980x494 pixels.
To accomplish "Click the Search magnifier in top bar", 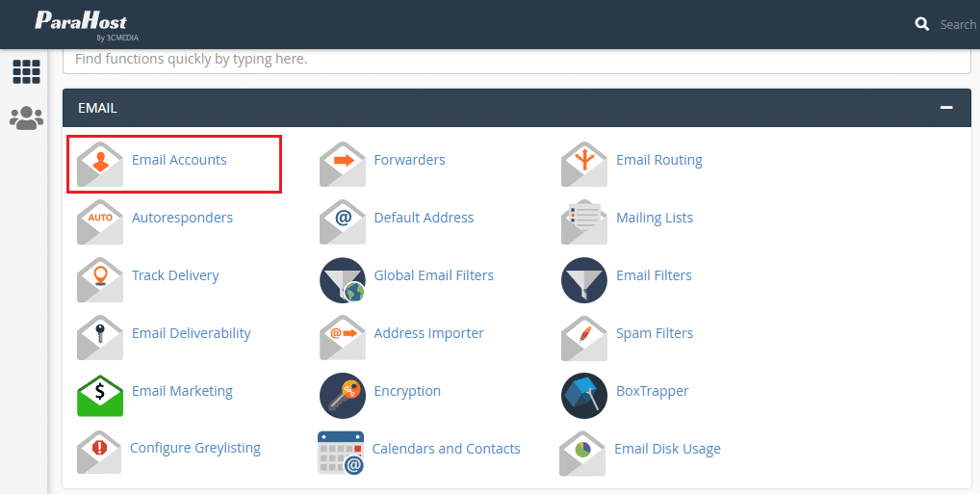I will pyautogui.click(x=922, y=24).
